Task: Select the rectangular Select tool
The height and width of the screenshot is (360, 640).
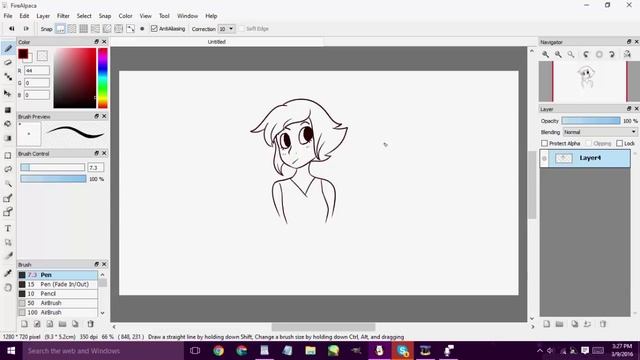Action: click(8, 156)
